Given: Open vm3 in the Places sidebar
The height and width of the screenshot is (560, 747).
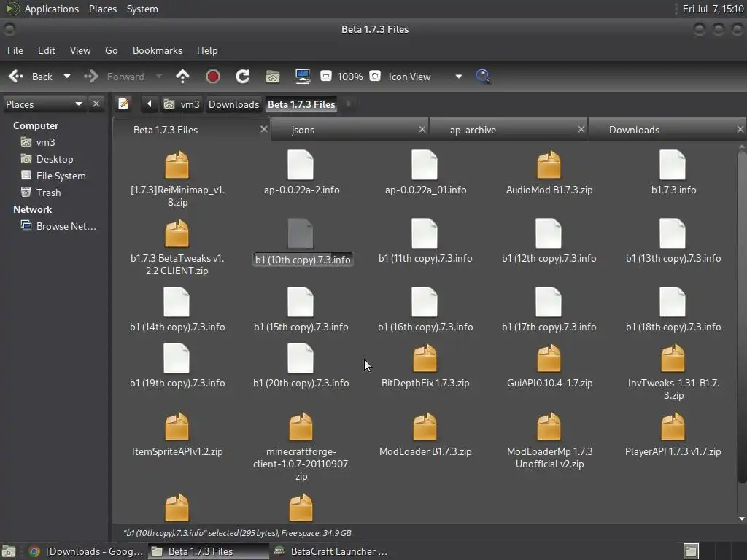Looking at the screenshot, I should point(45,142).
